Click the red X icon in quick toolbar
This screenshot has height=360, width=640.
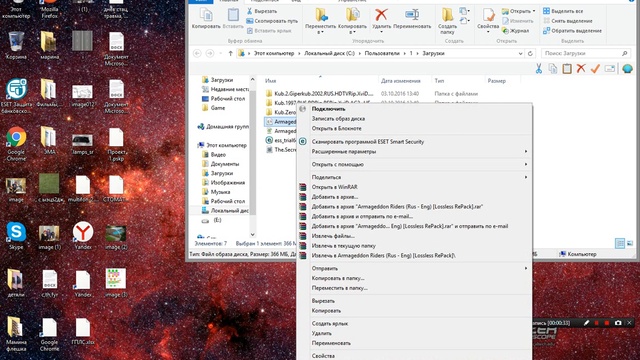[581, 69]
